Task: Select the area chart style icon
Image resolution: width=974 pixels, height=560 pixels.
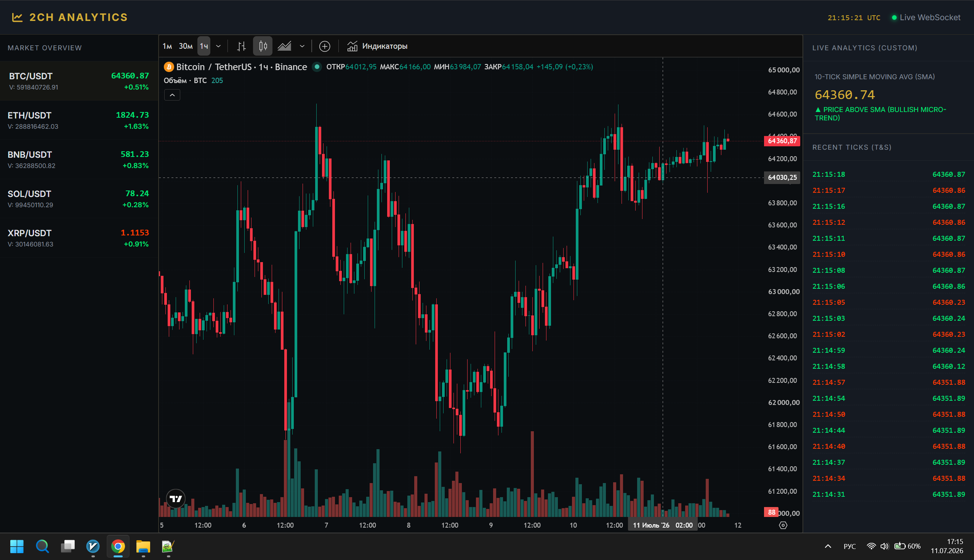Action: tap(285, 46)
